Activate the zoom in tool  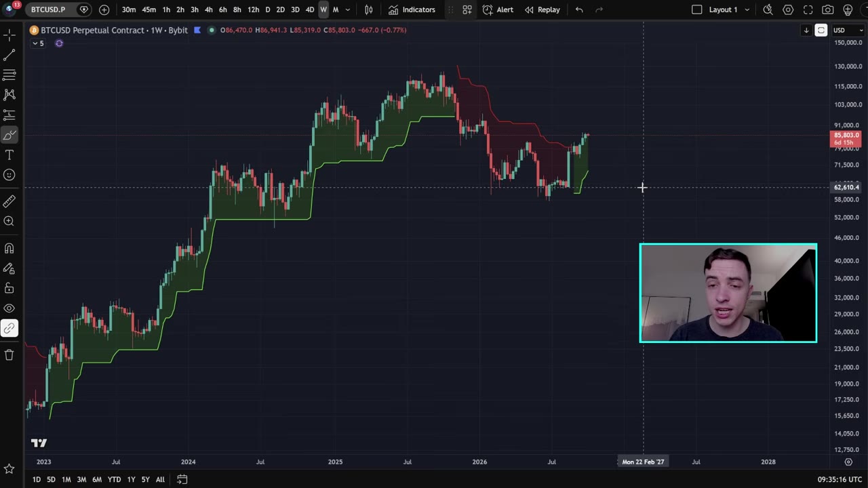[9, 221]
